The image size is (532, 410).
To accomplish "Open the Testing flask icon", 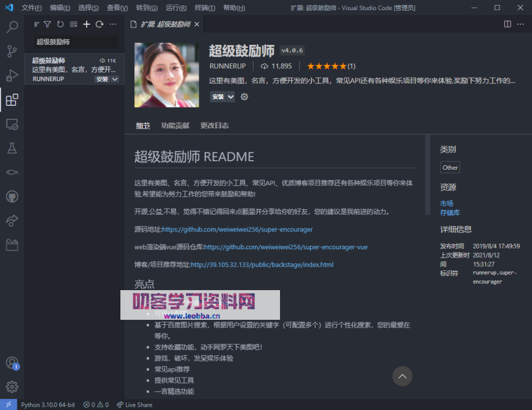I will [x=12, y=148].
